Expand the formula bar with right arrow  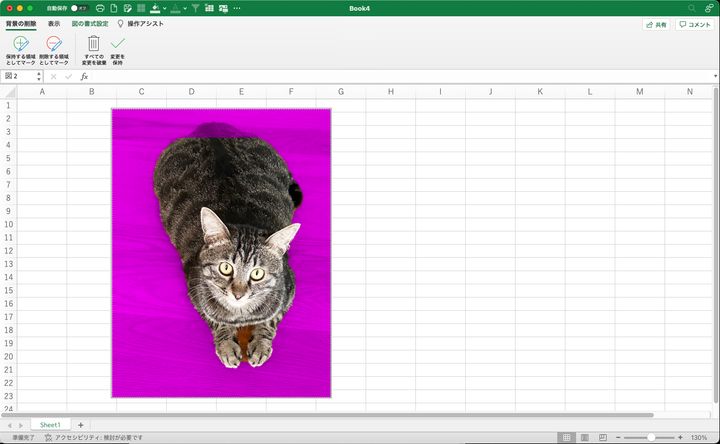tap(714, 76)
